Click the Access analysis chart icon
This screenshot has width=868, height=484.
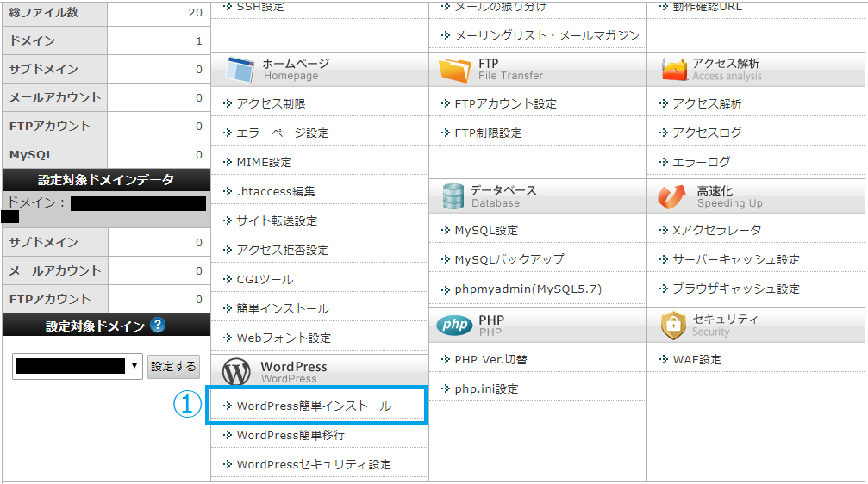tap(674, 70)
